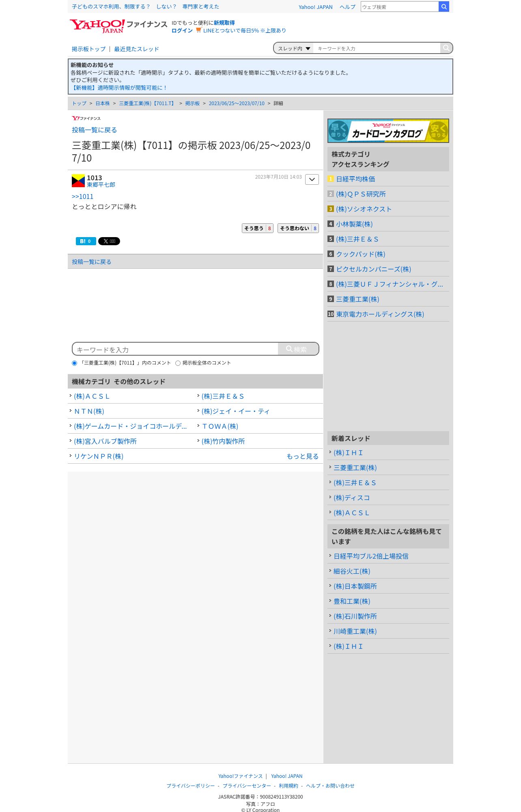This screenshot has width=521, height=812.
Task: Click the カードローンカタログ banner
Action: pyautogui.click(x=388, y=131)
